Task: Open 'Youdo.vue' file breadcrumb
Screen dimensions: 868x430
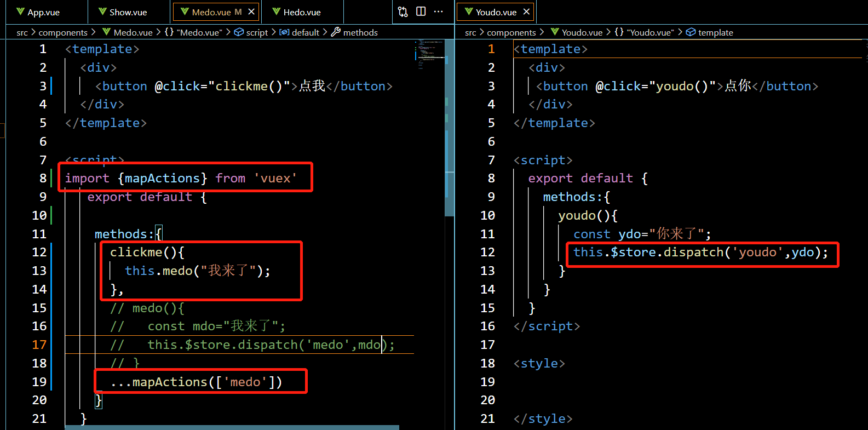Action: point(582,32)
